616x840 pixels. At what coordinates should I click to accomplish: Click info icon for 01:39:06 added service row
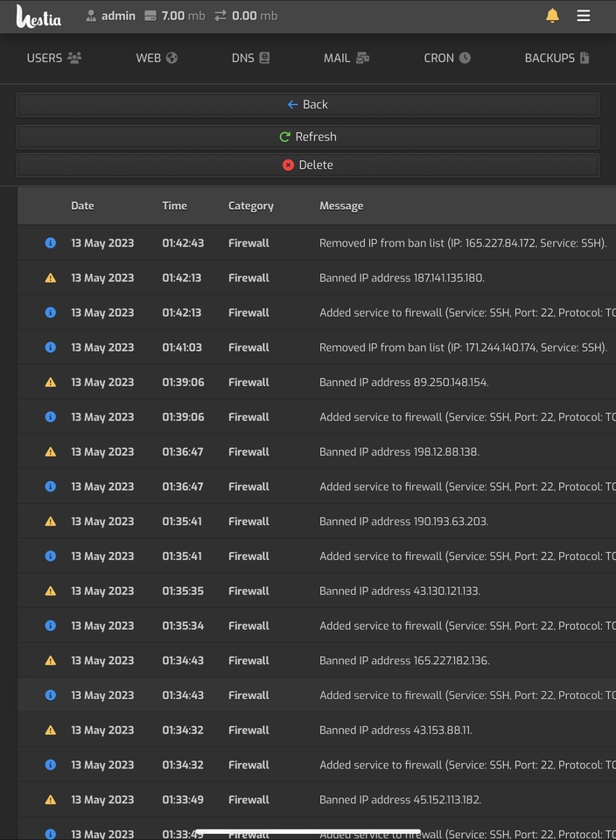(x=51, y=416)
